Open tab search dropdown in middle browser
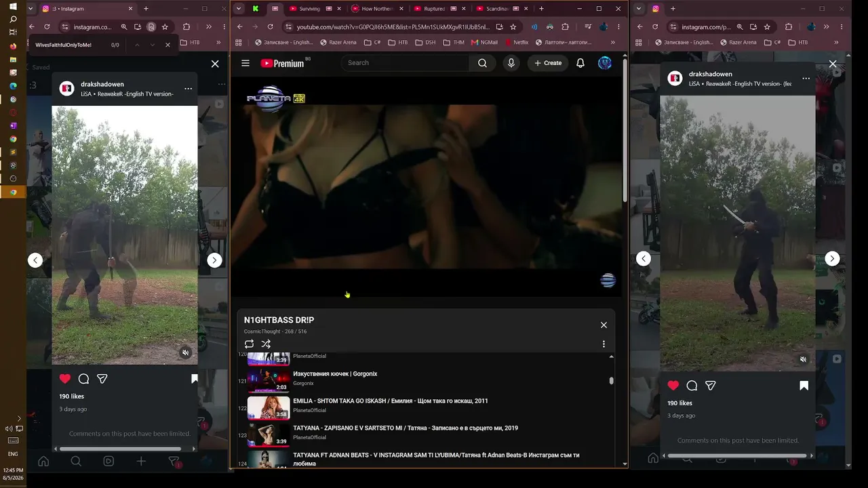 coord(238,9)
